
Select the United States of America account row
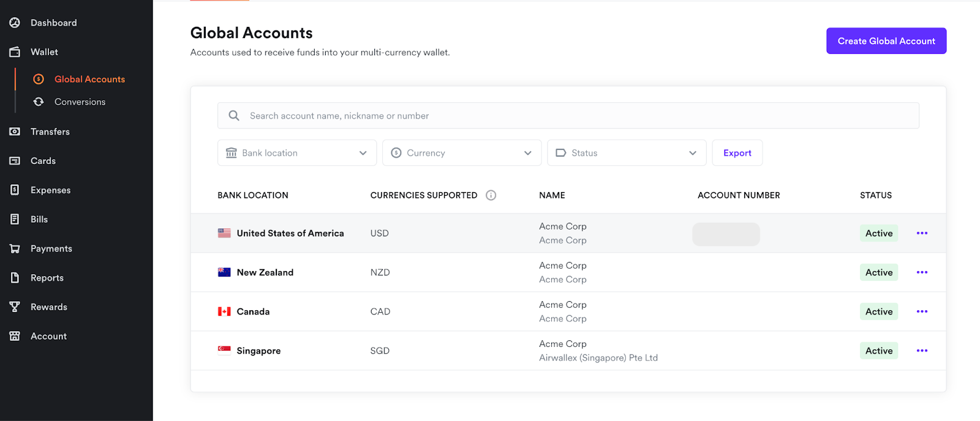(290, 233)
